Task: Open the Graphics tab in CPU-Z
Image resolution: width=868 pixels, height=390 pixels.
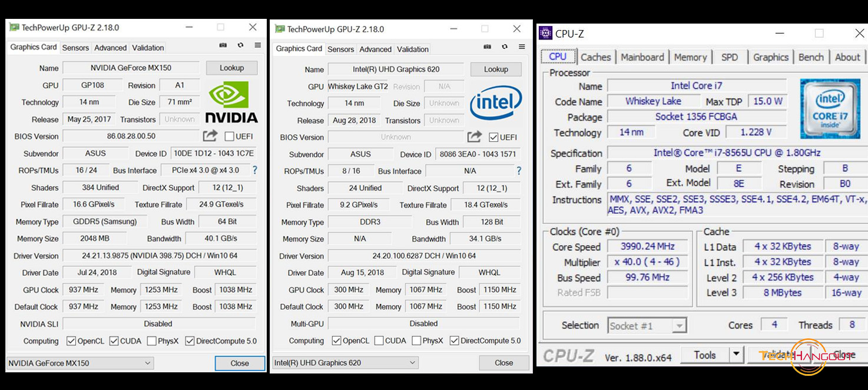Action: tap(771, 57)
